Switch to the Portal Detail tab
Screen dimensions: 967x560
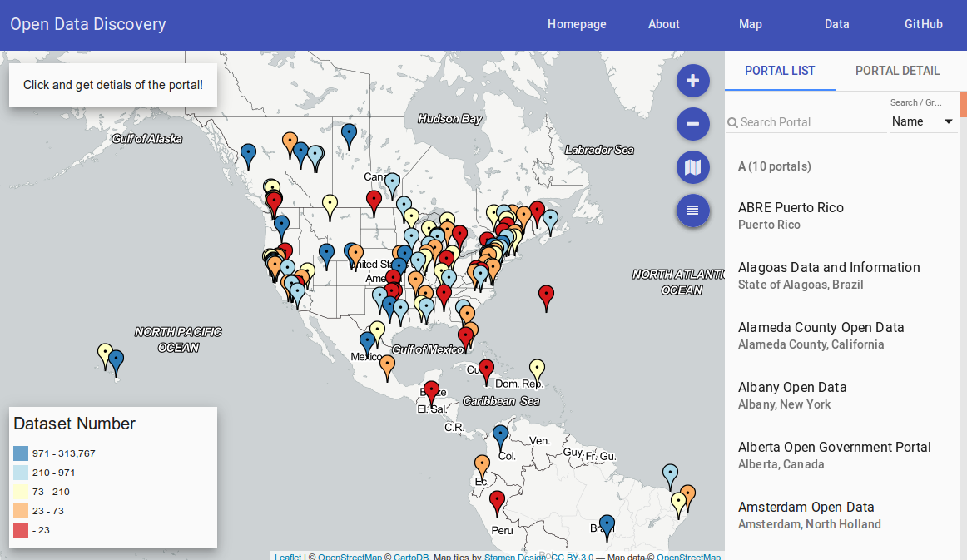[x=897, y=71]
